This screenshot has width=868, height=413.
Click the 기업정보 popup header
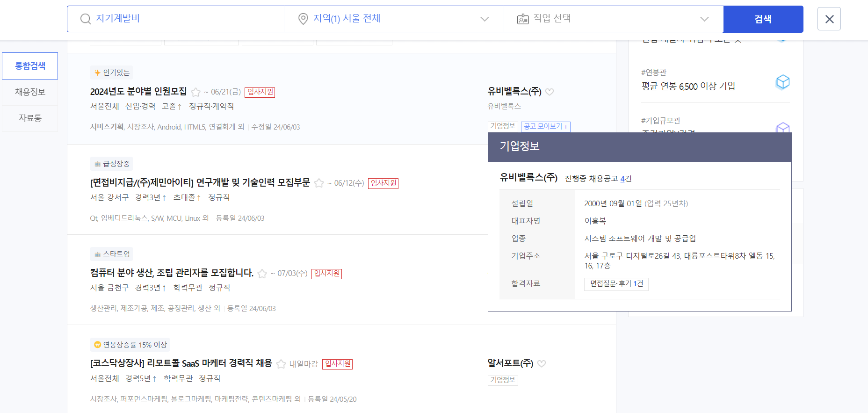pyautogui.click(x=640, y=147)
